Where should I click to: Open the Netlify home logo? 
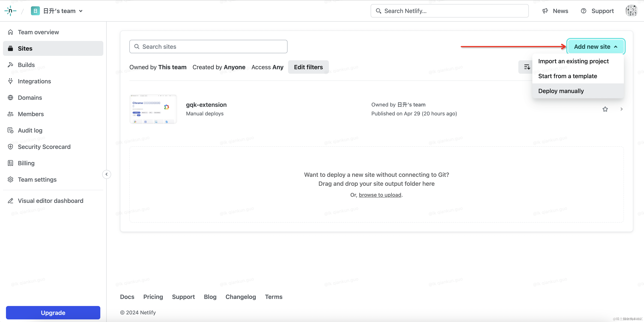10,11
